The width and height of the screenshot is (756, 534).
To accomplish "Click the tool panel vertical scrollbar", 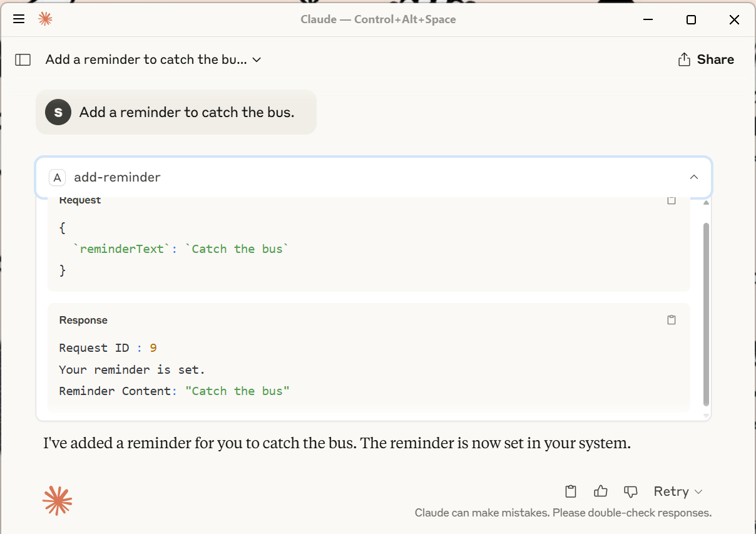I will [707, 314].
